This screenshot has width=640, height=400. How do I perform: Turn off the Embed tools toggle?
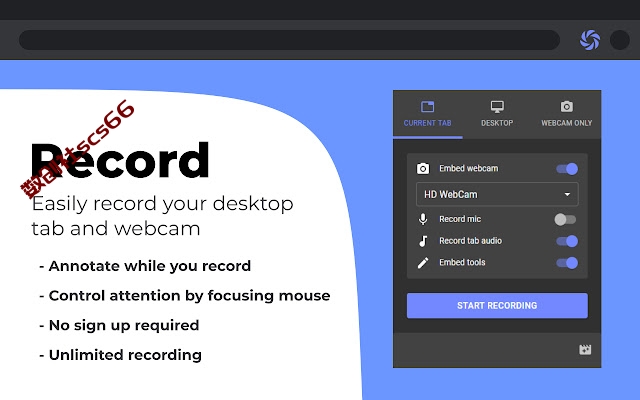point(567,263)
